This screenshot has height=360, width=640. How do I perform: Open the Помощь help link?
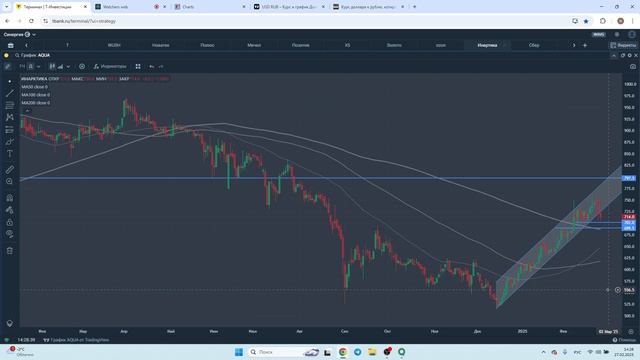624,340
